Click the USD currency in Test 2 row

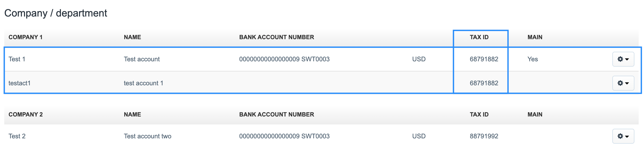click(x=419, y=136)
